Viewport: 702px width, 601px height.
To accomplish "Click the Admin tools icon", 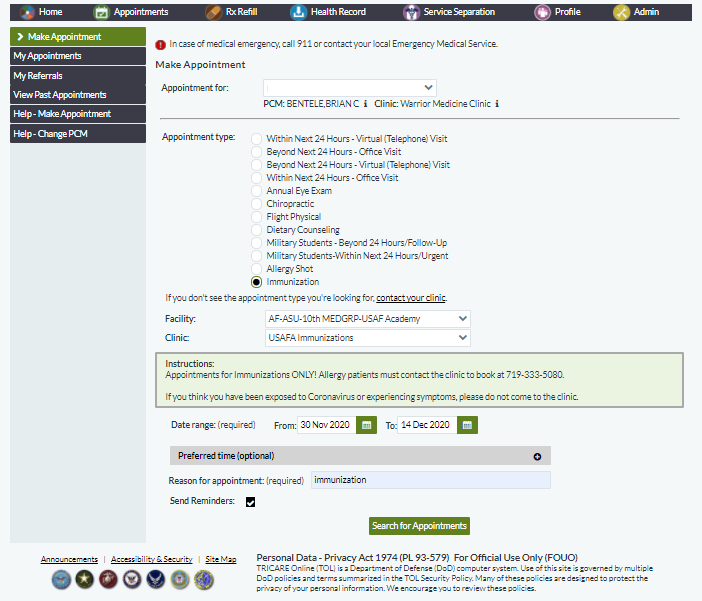I will [x=621, y=12].
